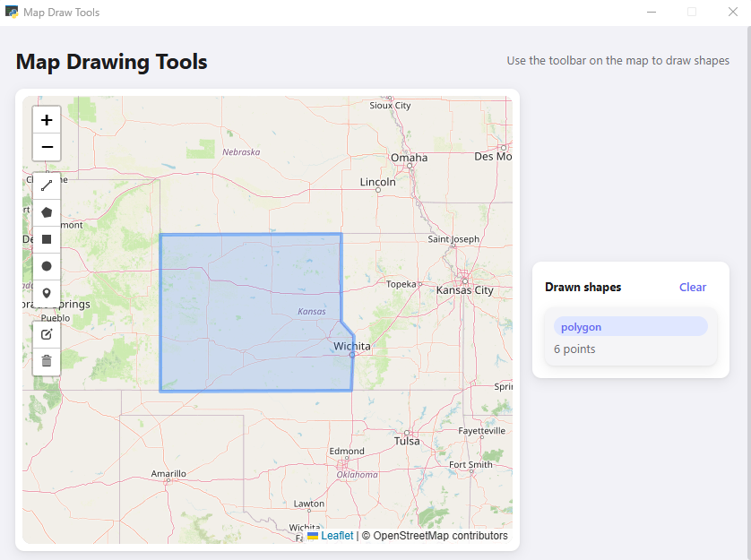Click the Sioux City label

pos(390,106)
